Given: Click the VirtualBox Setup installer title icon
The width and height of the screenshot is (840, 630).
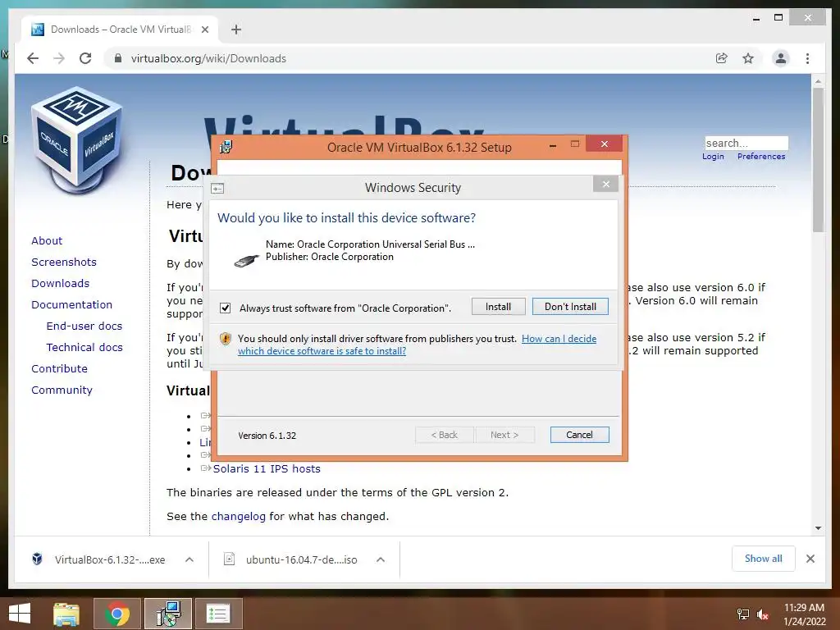Looking at the screenshot, I should point(226,147).
